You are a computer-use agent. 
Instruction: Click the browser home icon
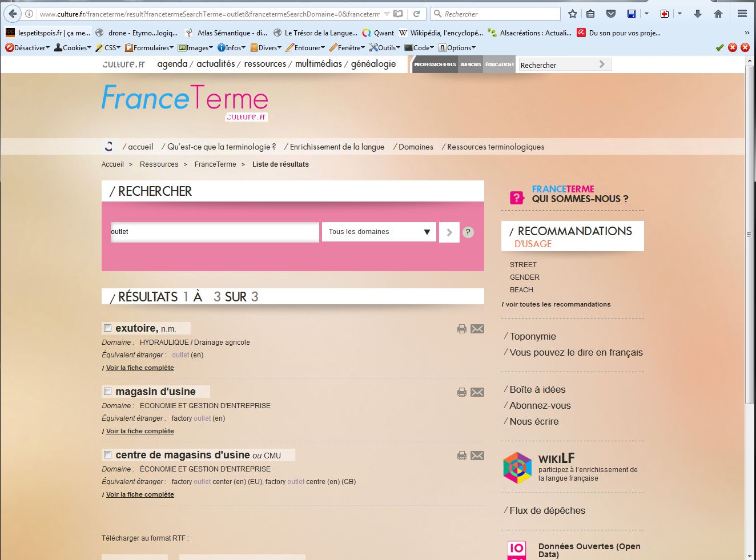tap(718, 14)
